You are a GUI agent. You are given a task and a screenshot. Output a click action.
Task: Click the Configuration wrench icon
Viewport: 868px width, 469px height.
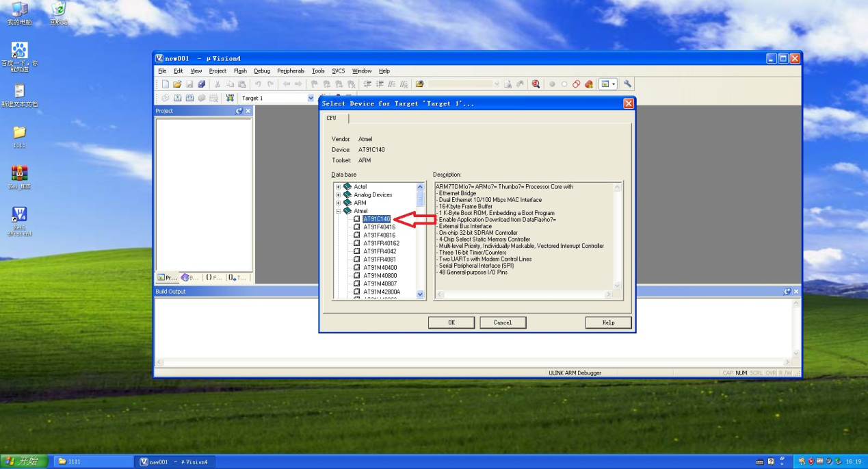(627, 84)
